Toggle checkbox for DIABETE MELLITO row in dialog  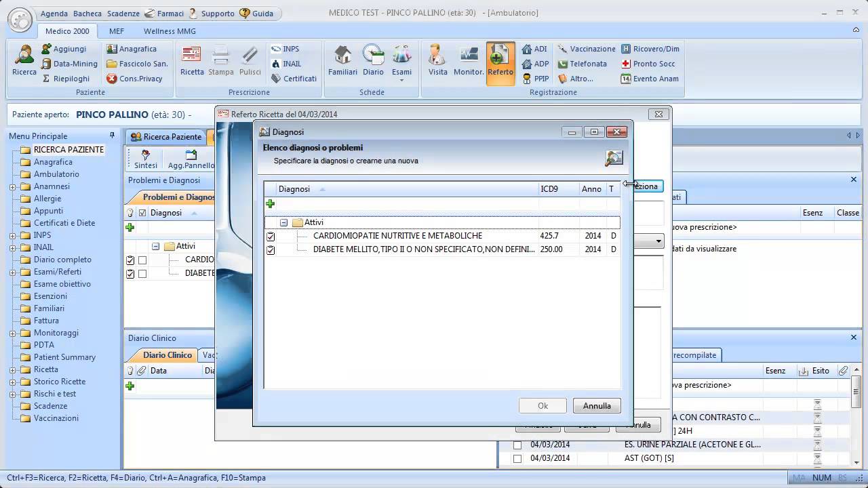271,250
